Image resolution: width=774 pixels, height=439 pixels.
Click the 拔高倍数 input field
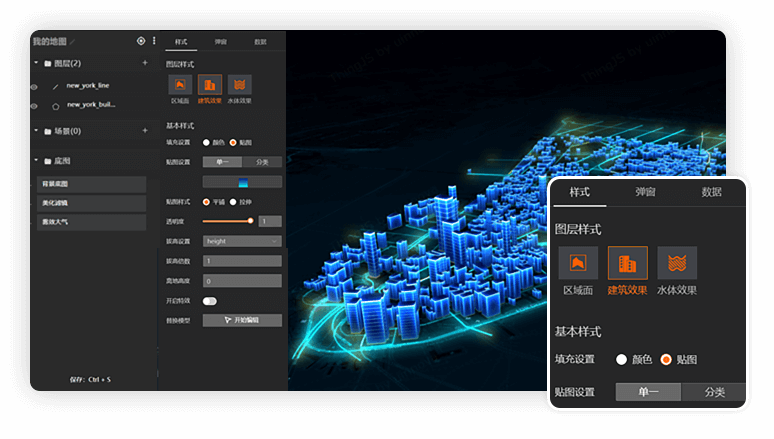tap(242, 261)
